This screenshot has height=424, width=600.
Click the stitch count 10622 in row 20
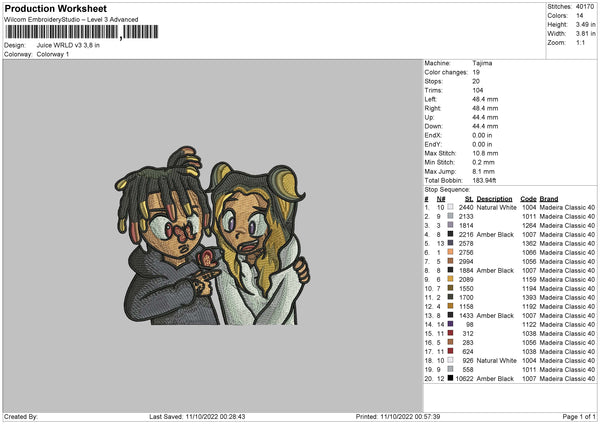pos(465,378)
